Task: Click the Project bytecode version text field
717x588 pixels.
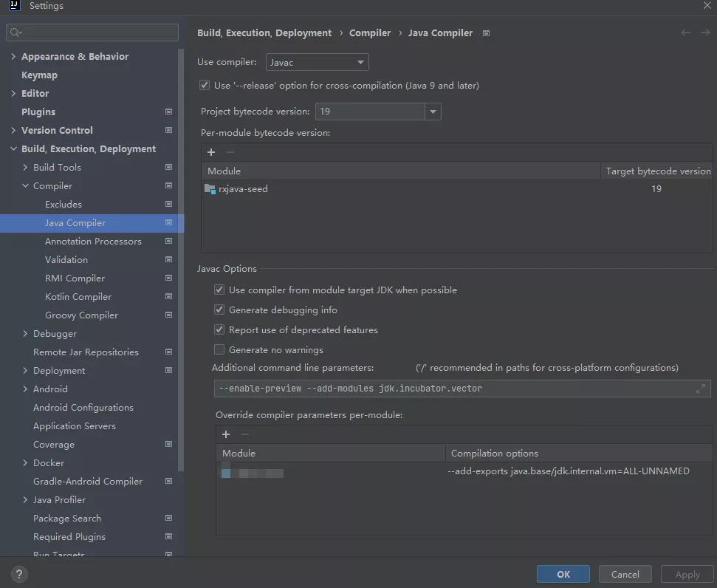Action: 370,112
